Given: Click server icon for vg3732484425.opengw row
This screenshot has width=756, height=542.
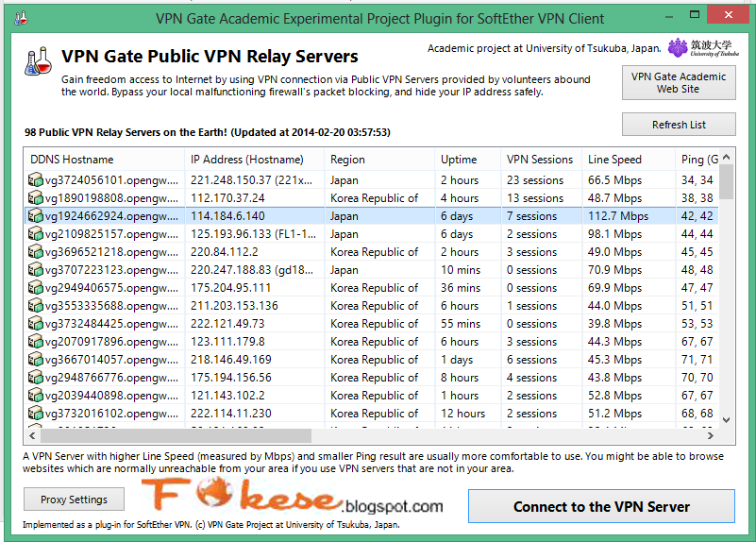Looking at the screenshot, I should (35, 324).
